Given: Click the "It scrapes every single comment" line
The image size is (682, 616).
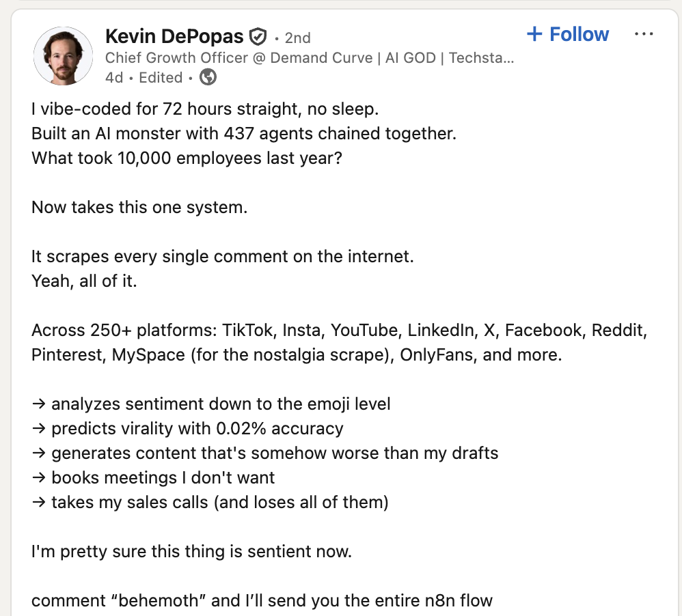Looking at the screenshot, I should click(223, 257).
